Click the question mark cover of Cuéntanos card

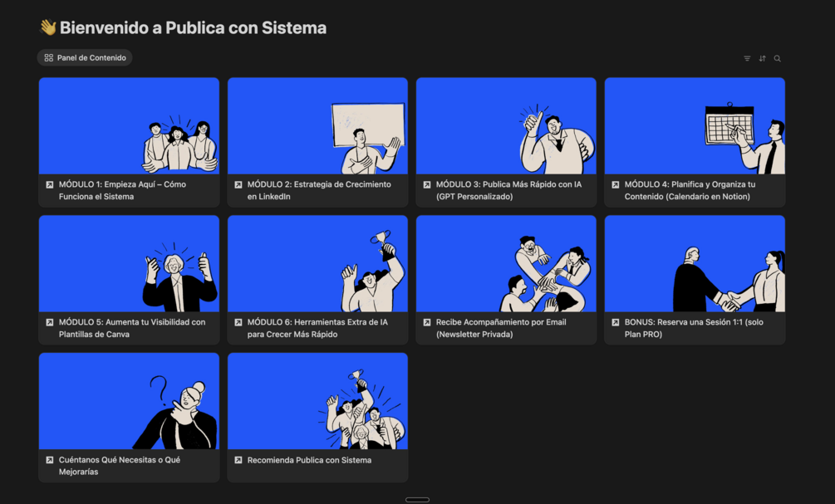click(x=129, y=401)
